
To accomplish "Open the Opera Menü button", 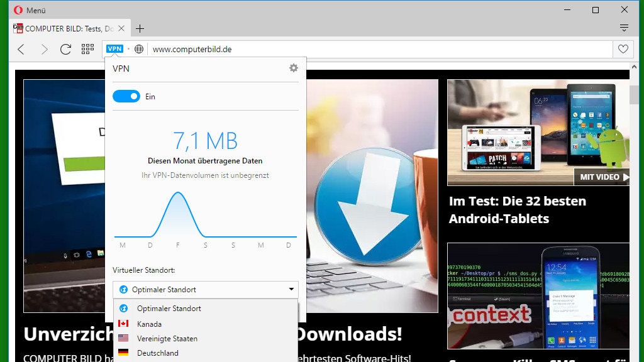I will 29,10.
